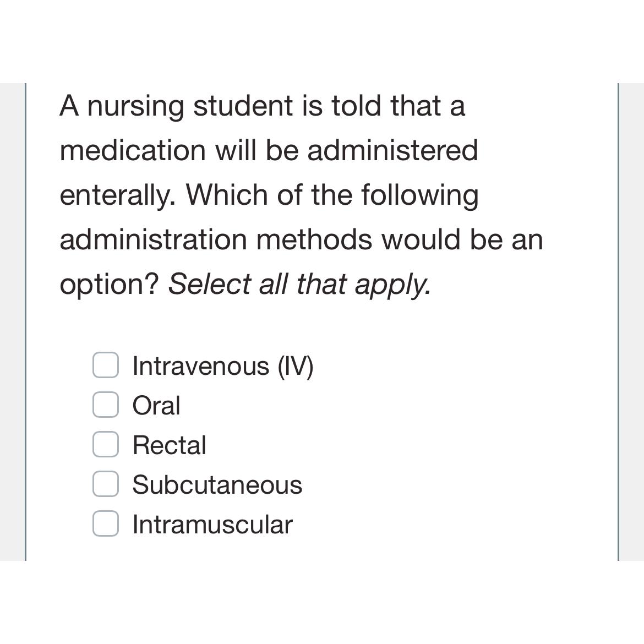Select the Rectal answer option label
This screenshot has width=644, height=644.
point(169,445)
